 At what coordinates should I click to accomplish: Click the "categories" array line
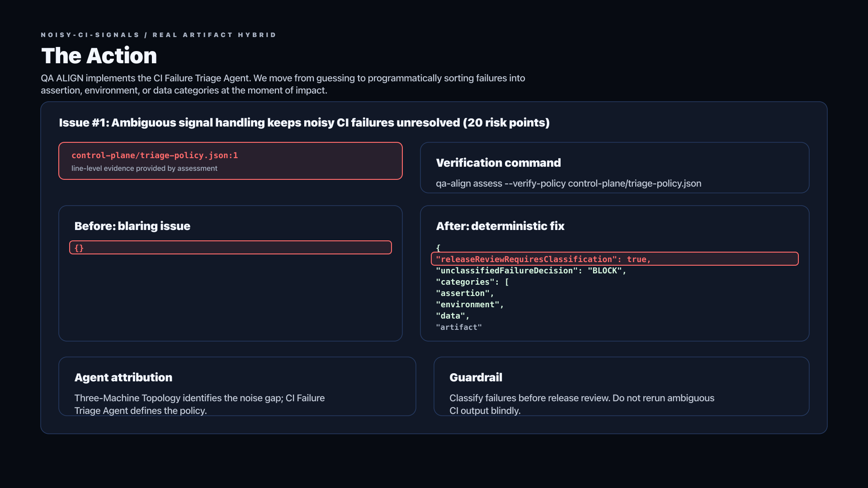pos(472,282)
